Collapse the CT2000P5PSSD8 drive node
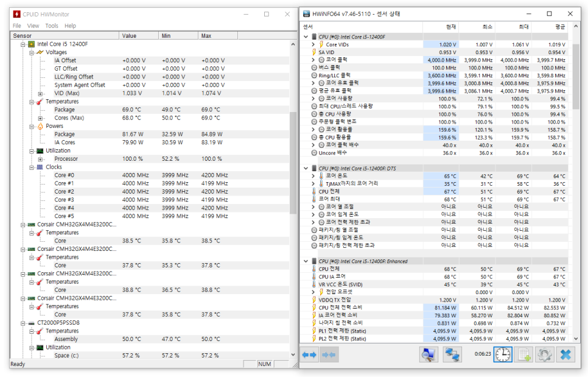This screenshot has height=377, width=588. 23,323
